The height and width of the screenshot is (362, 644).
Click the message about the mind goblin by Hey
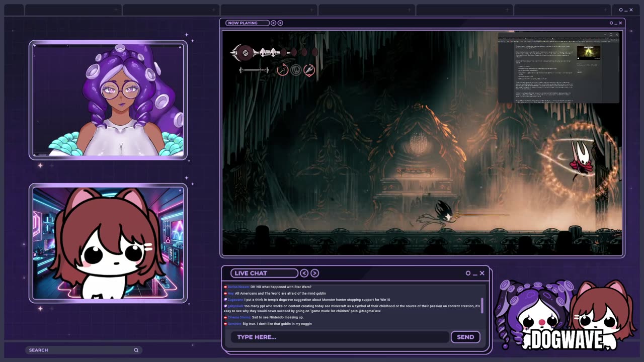pos(280,293)
